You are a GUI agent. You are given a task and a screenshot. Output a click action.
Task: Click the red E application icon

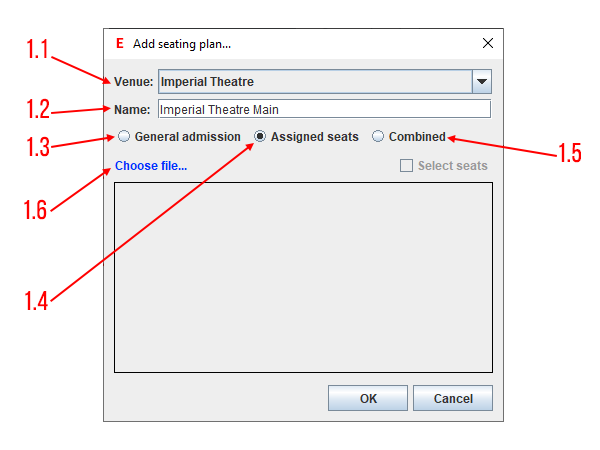(120, 44)
